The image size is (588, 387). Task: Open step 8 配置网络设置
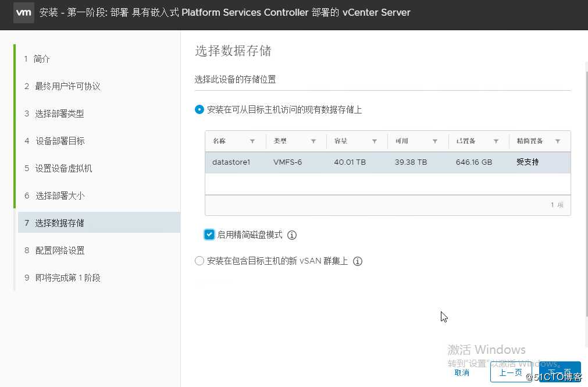tap(54, 250)
